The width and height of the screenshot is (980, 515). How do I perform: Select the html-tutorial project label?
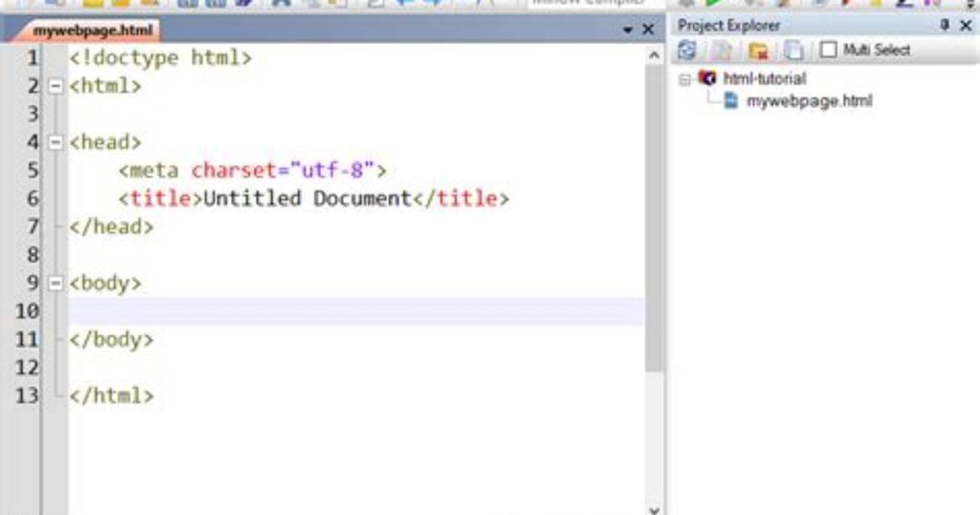click(x=764, y=79)
